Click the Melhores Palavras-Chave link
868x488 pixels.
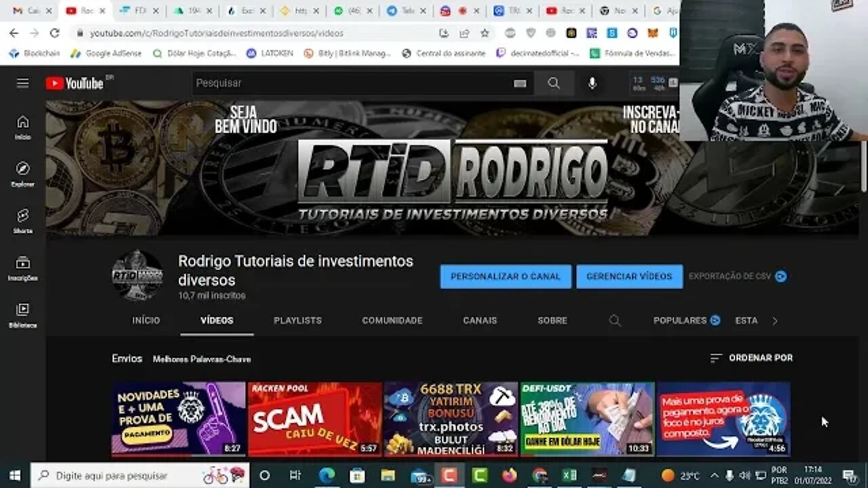(x=201, y=359)
